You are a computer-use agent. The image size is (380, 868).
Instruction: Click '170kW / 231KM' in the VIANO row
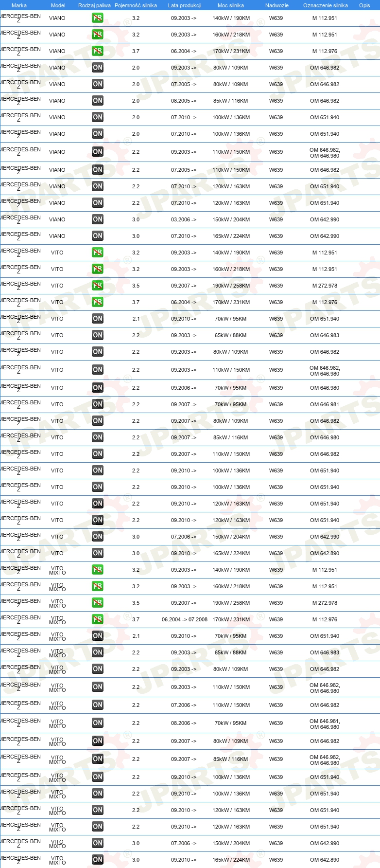[231, 51]
